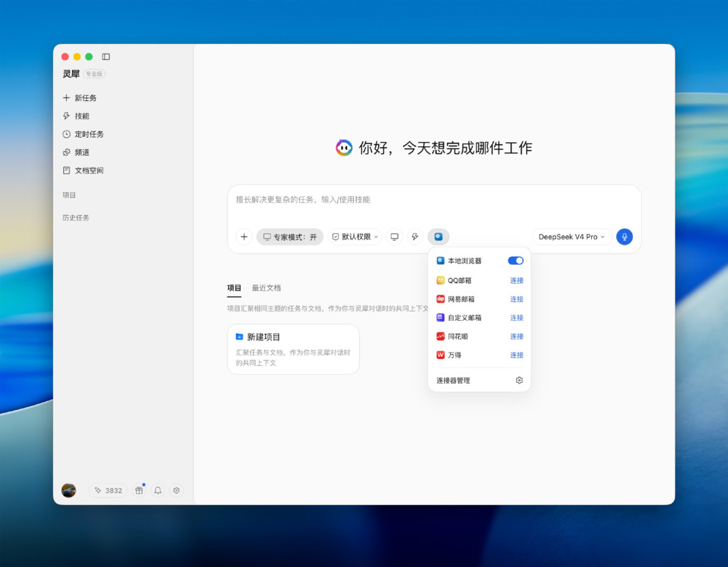Click 连接 link for QQ邮箱

tap(517, 280)
